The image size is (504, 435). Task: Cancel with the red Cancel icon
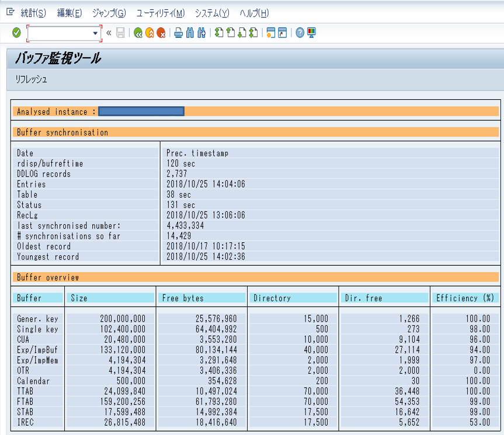pos(161,33)
